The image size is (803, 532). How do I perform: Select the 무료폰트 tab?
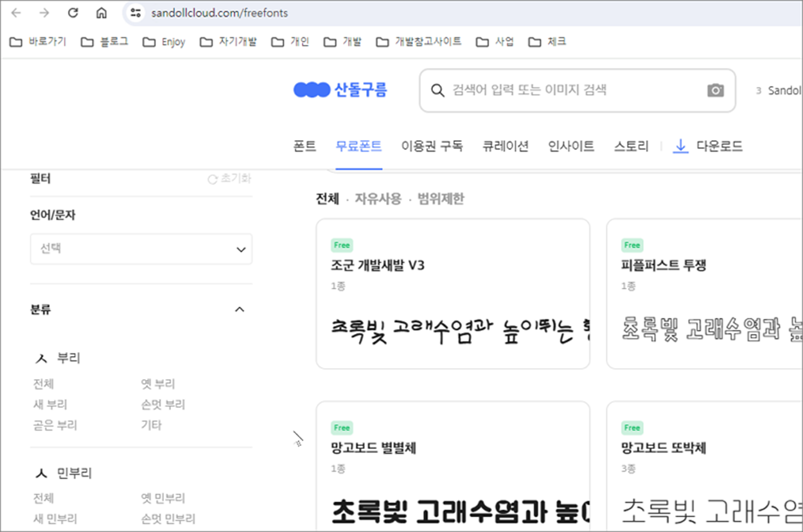click(359, 146)
